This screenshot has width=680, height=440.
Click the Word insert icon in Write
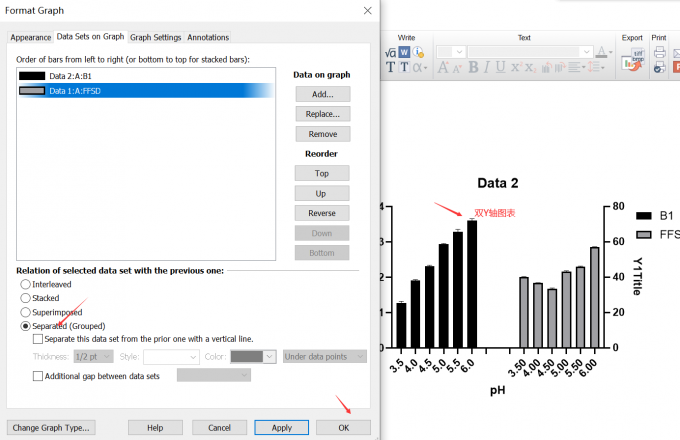coord(405,52)
